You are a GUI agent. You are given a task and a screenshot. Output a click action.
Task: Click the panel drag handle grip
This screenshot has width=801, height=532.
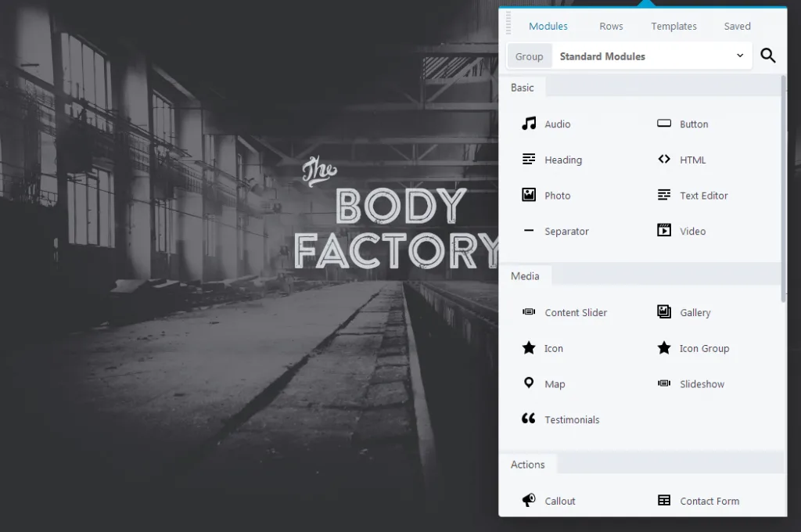pos(508,23)
